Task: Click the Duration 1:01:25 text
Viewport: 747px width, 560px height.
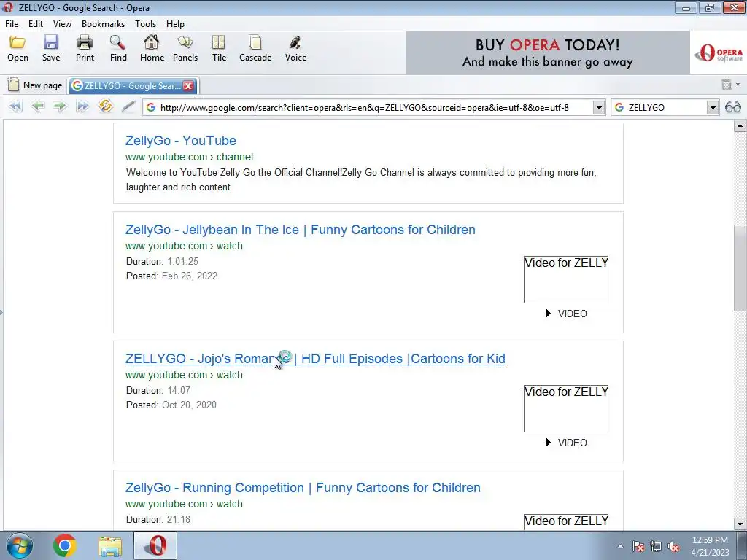Action: [x=162, y=261]
